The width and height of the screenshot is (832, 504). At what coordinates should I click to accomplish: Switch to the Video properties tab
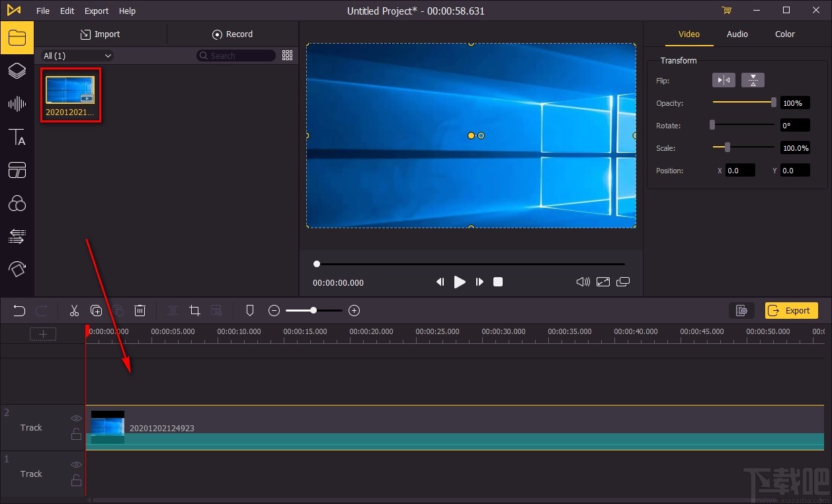[x=689, y=34]
